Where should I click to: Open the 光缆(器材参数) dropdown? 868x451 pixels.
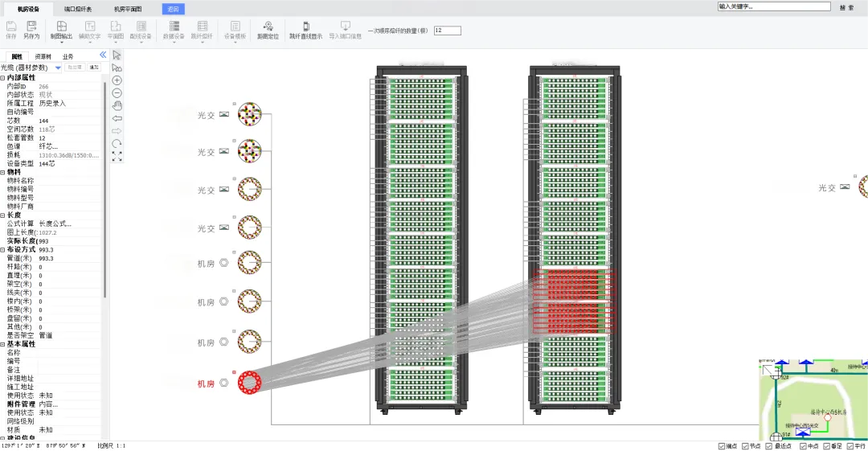pyautogui.click(x=58, y=68)
